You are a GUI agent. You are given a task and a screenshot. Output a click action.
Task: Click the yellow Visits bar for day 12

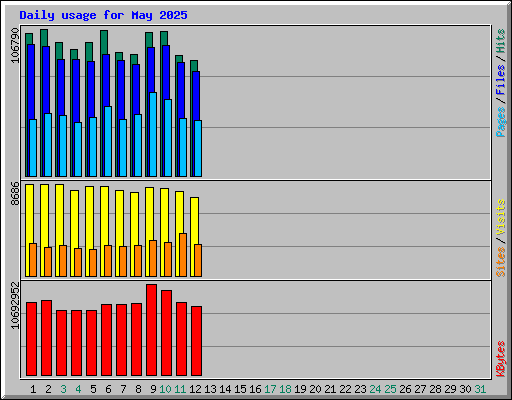194,220
